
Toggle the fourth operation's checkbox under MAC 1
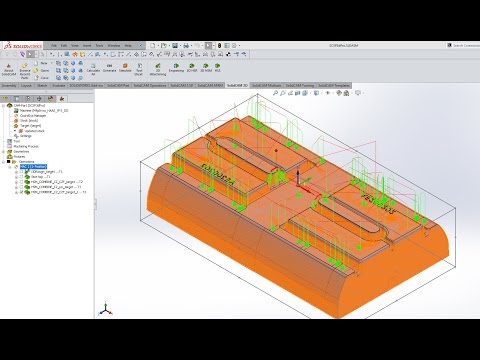pyautogui.click(x=22, y=187)
